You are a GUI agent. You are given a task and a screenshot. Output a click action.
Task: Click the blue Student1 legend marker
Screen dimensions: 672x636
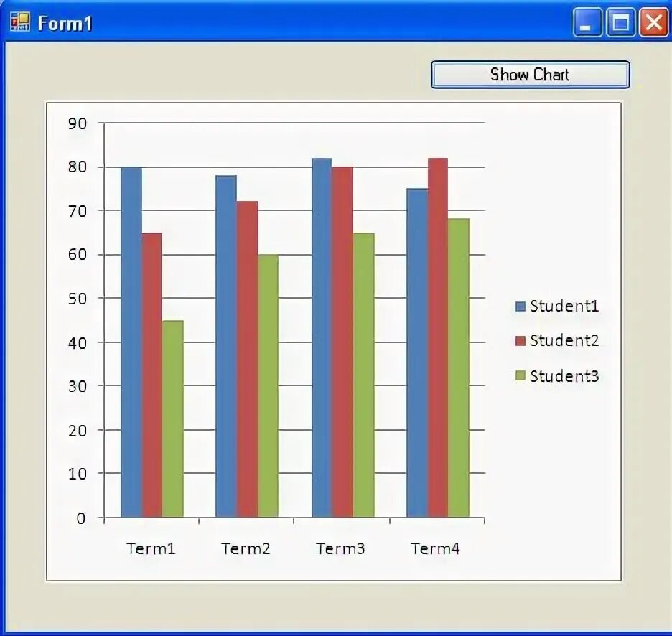(521, 306)
